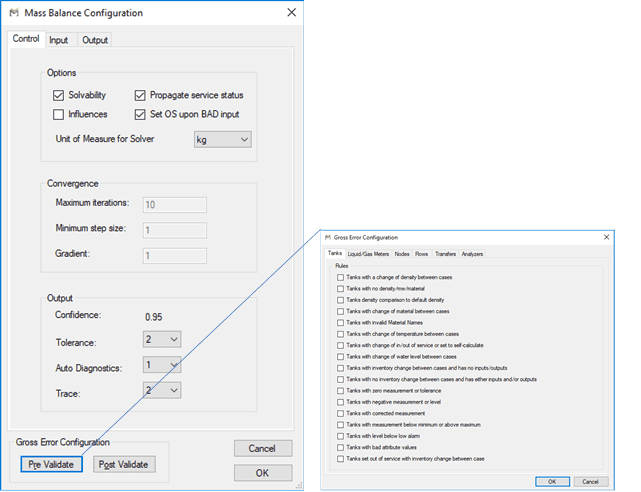
Task: Toggle the Solvability checkbox
Action: [58, 95]
